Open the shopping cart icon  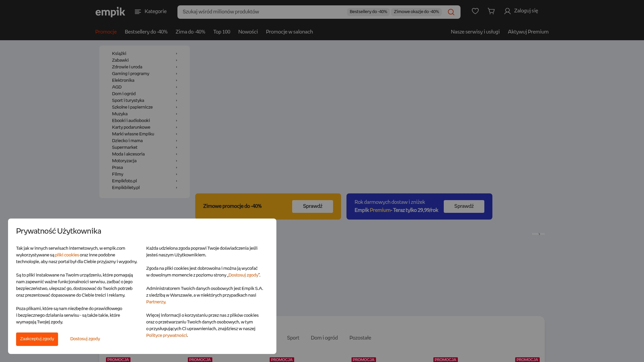pos(491,11)
